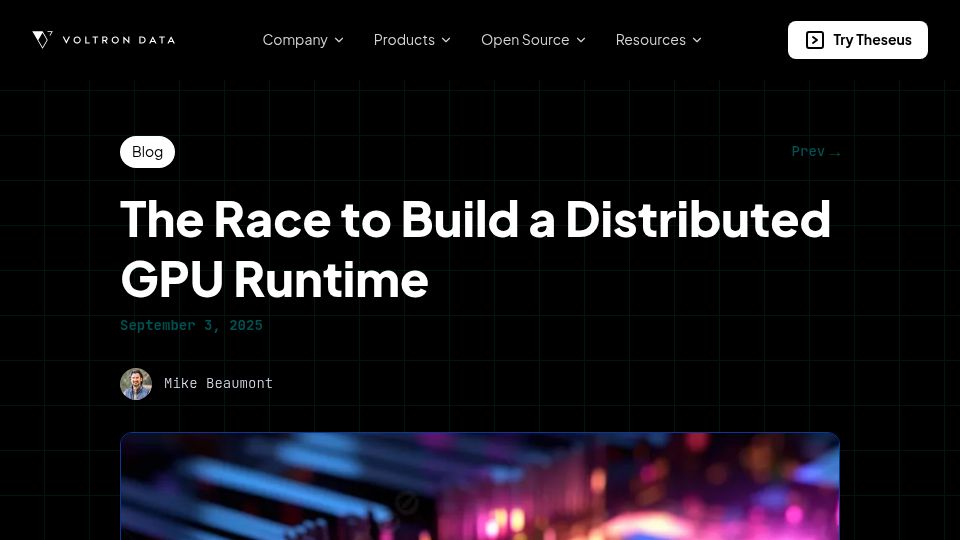Click the Voltron Data logo icon
The height and width of the screenshot is (540, 960).
[42, 40]
